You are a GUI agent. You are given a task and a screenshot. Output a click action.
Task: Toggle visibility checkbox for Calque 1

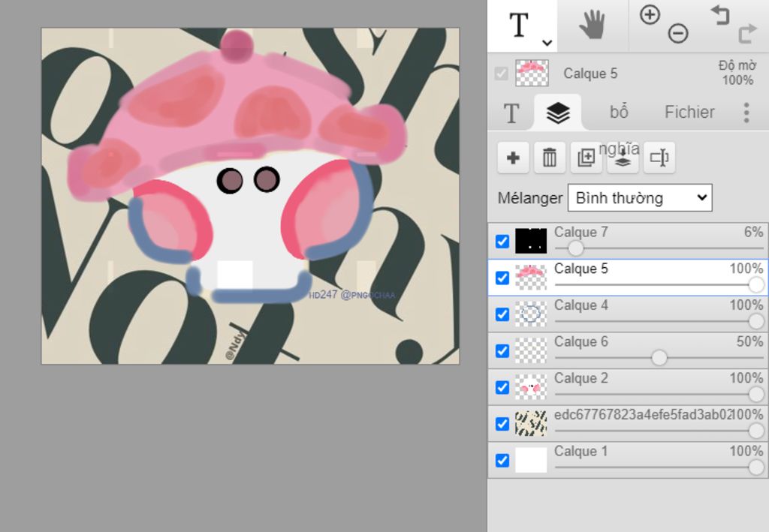[502, 460]
